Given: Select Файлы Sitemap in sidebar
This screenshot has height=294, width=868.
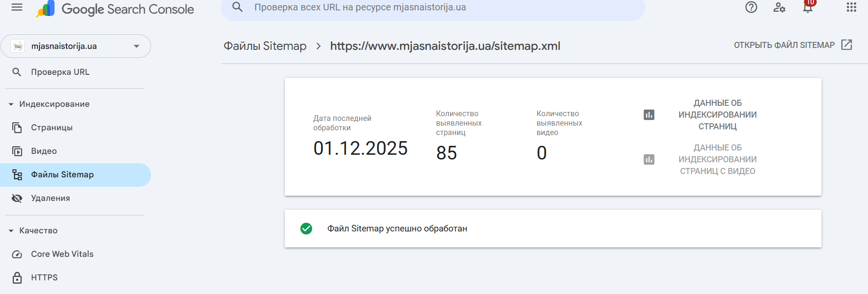Looking at the screenshot, I should click(x=75, y=175).
